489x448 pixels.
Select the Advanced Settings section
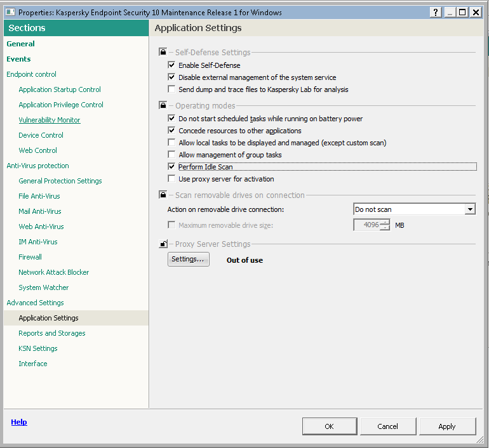coord(35,303)
